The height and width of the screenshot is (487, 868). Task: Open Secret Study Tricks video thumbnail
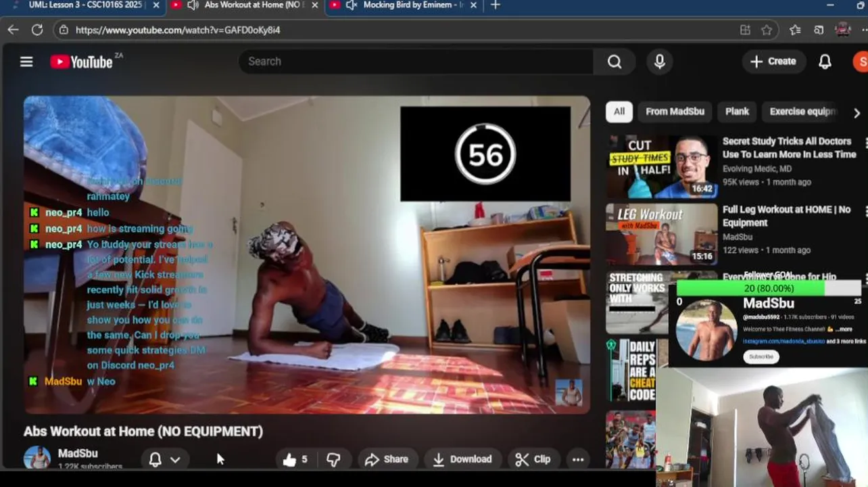(x=661, y=166)
